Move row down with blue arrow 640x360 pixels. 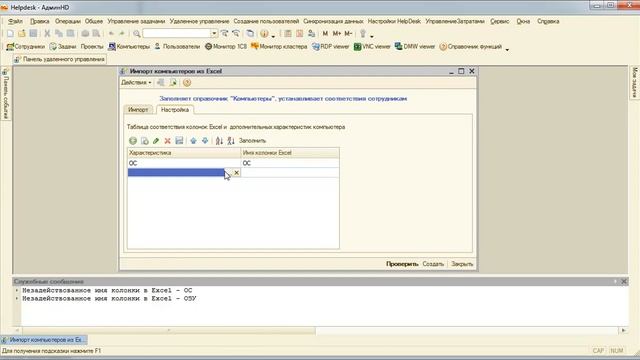point(205,141)
